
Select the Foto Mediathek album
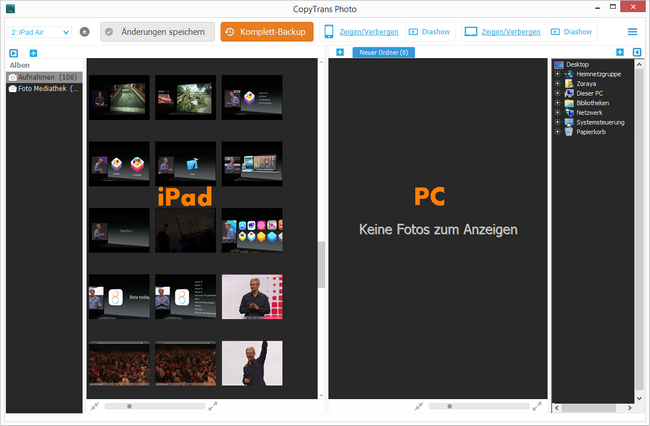point(44,88)
